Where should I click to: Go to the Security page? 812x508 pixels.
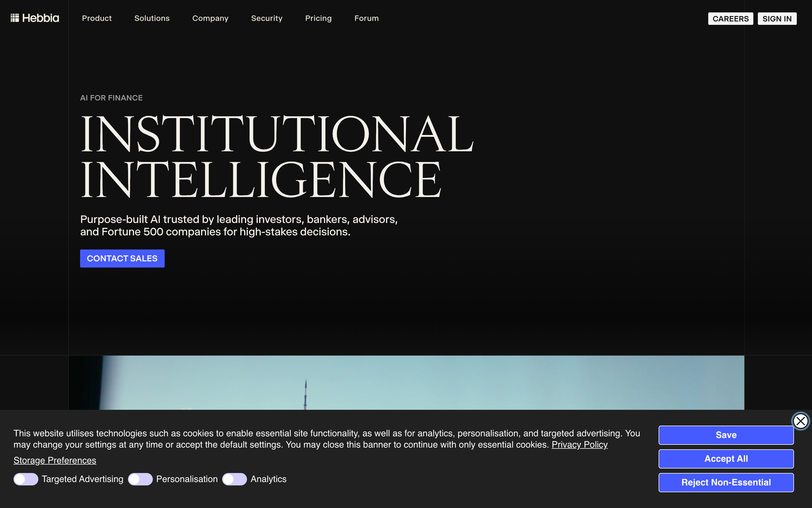(267, 18)
